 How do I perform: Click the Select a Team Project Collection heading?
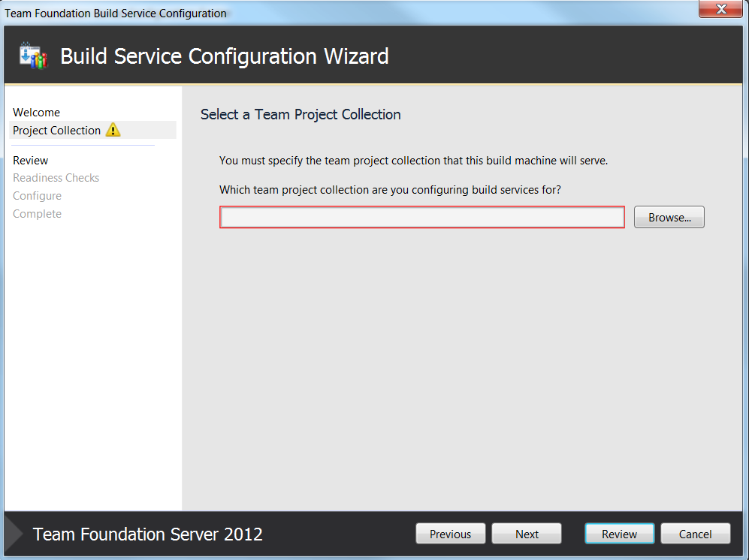pyautogui.click(x=301, y=115)
